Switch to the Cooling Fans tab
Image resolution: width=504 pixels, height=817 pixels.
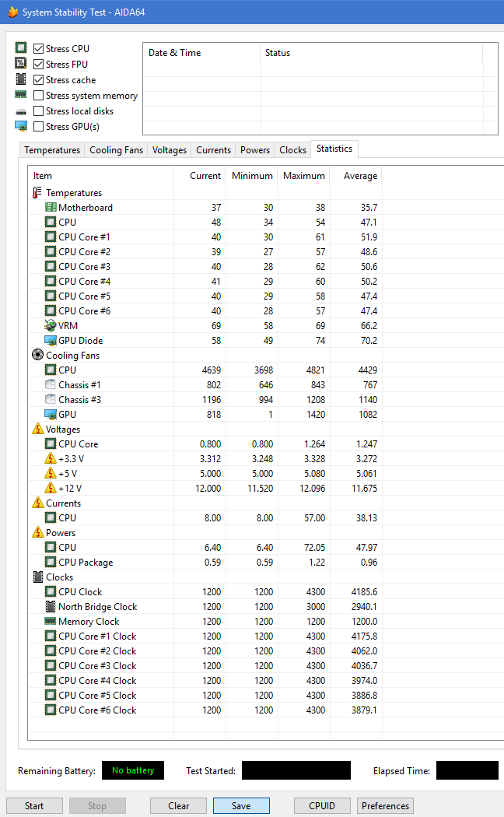point(116,150)
